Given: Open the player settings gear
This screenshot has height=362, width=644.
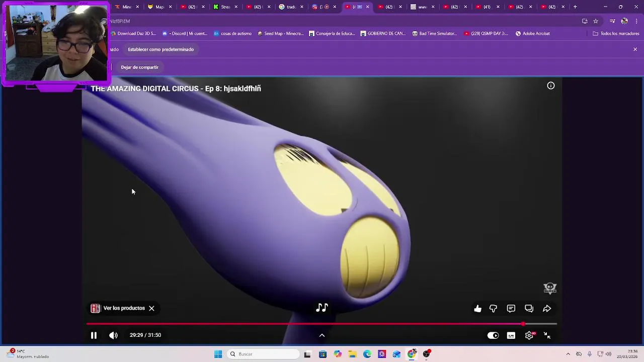Looking at the screenshot, I should [x=529, y=335].
